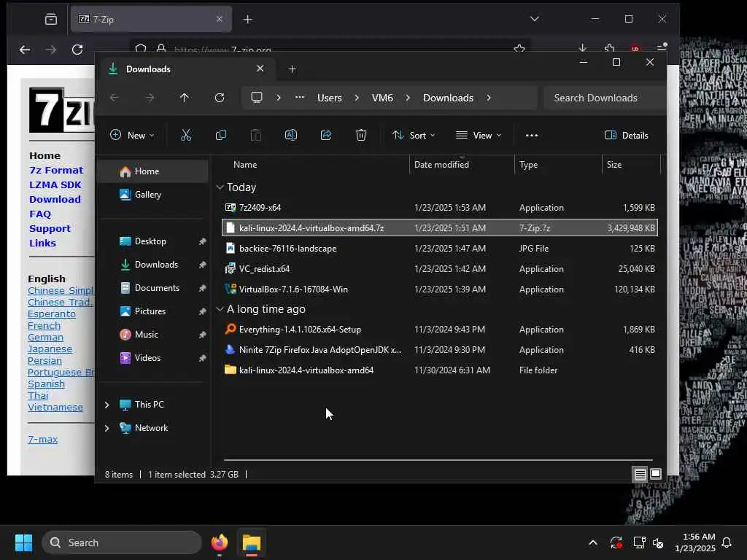The width and height of the screenshot is (747, 560).
Task: Click the Search Downloads field
Action: click(x=605, y=98)
